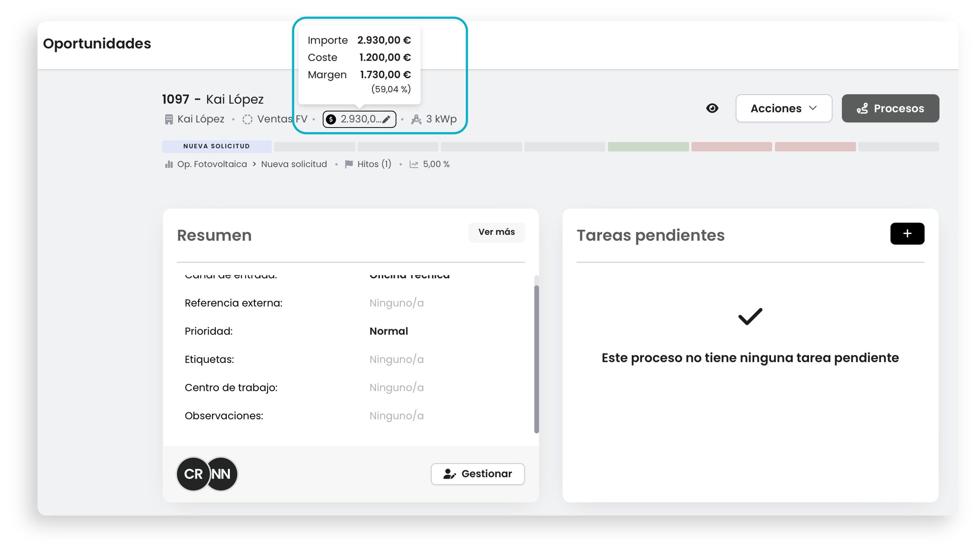Open Nueva solicitud breadcrumb link
Viewport: 980px width, 554px height.
[x=294, y=164]
